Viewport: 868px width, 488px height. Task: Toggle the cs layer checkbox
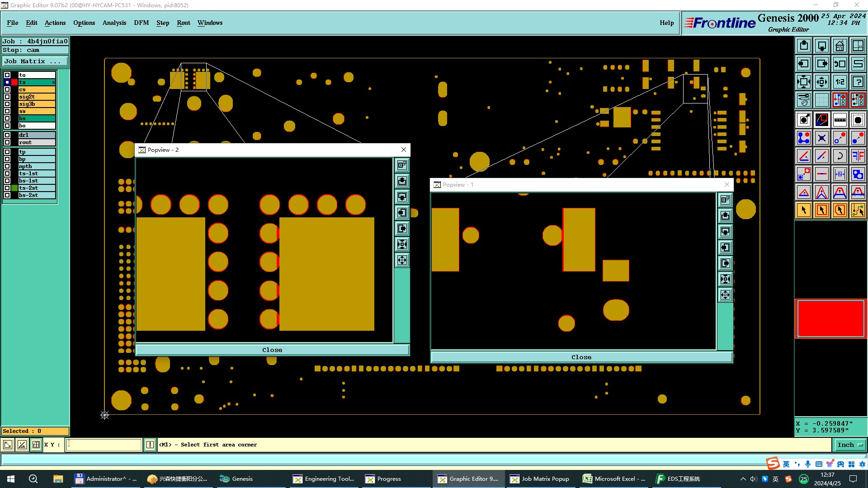click(x=7, y=89)
